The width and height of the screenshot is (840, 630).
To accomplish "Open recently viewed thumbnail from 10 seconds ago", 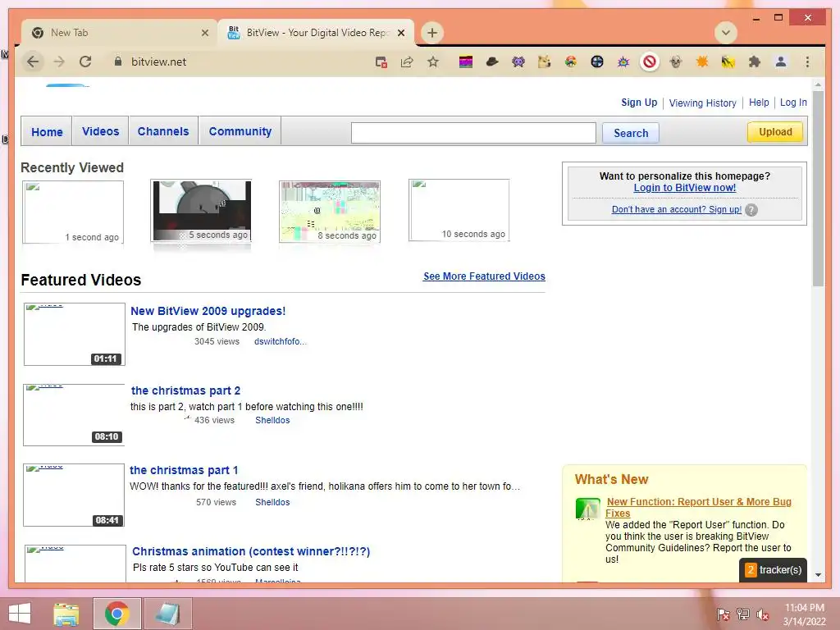I will coord(459,210).
